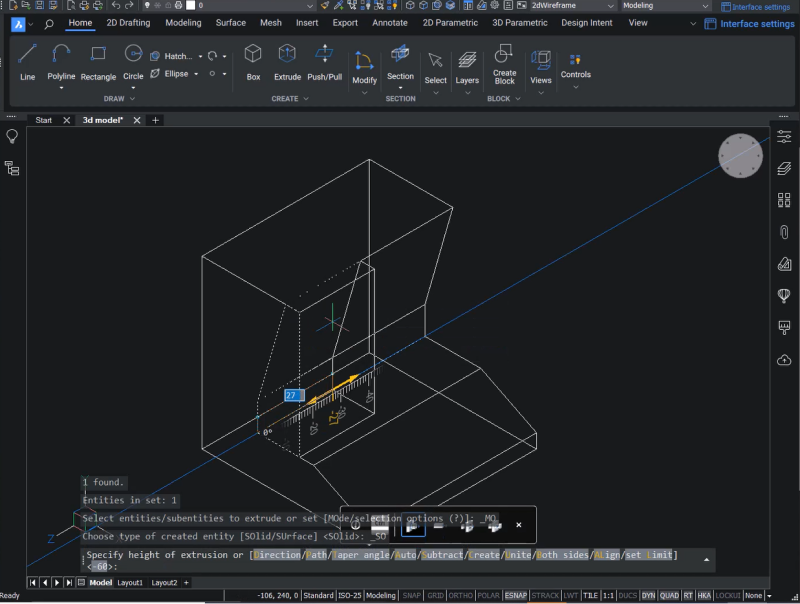This screenshot has height=604, width=800.
Task: Turn on GRID display
Action: coord(434,594)
